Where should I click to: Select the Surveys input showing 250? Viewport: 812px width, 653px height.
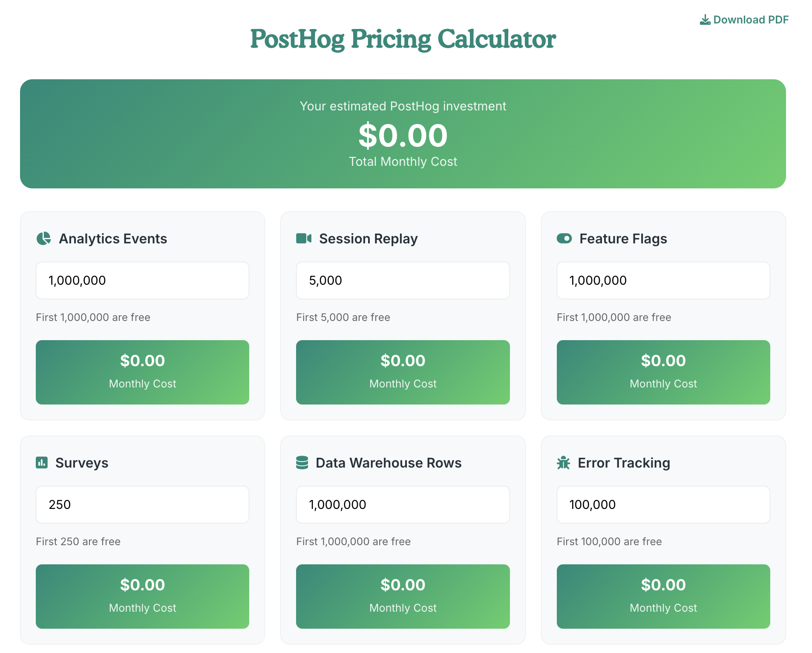[142, 504]
